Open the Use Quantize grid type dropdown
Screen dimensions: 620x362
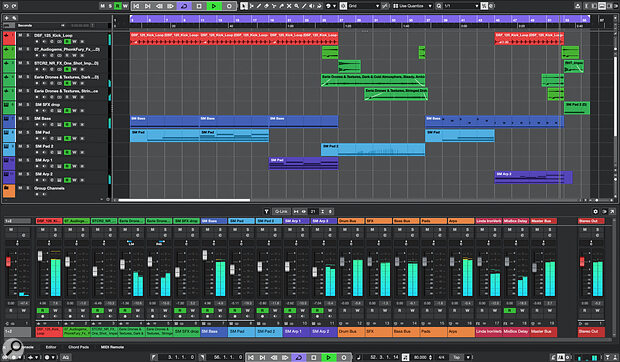pos(412,6)
